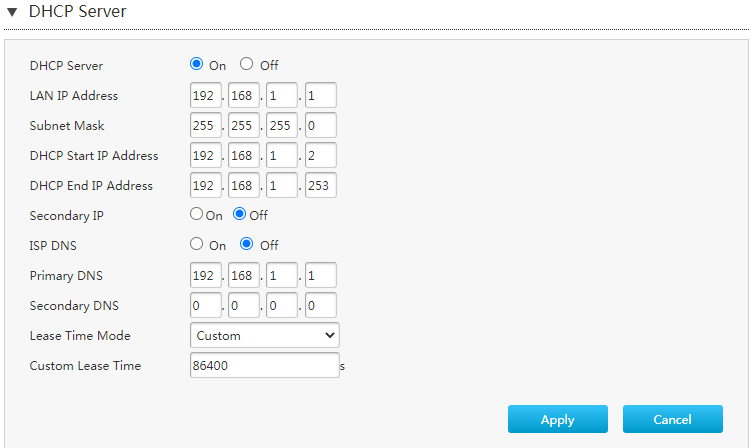Edit Secondary DNS first octet field
This screenshot has width=756, height=448.
pyautogui.click(x=206, y=305)
